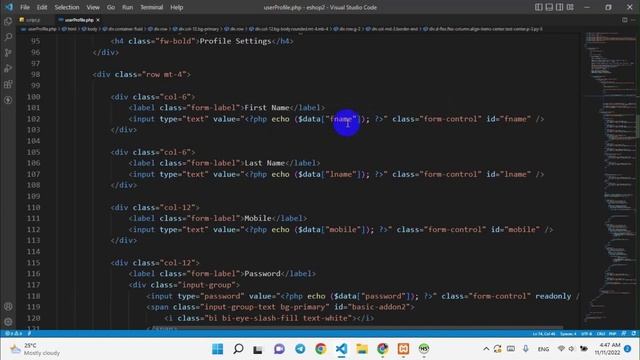Open the Source Control view
640x360 pixels.
pos(8,53)
